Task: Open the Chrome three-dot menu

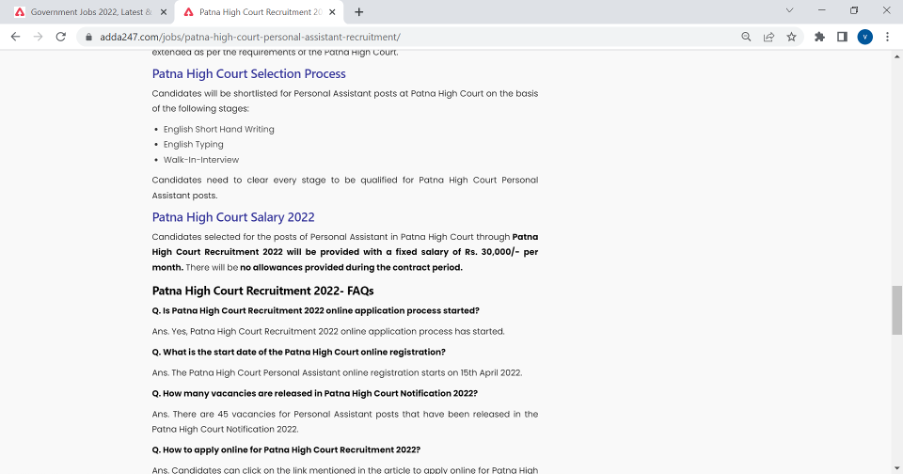Action: tap(887, 37)
